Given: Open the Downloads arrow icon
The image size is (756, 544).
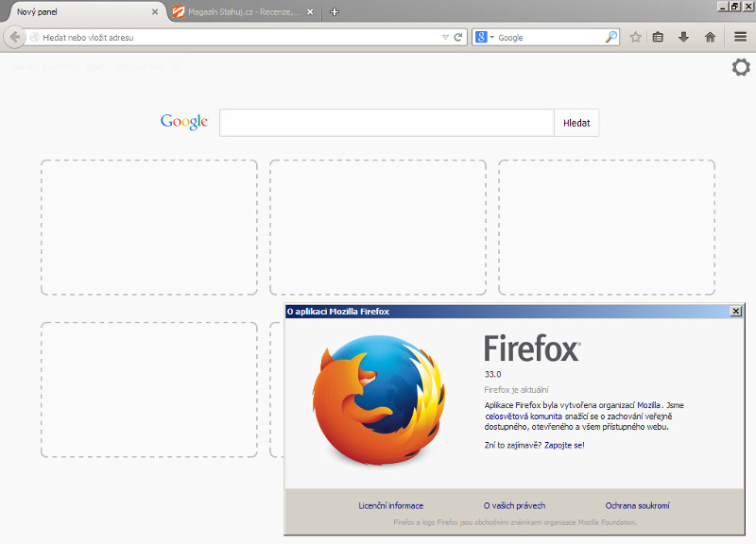Looking at the screenshot, I should point(683,37).
